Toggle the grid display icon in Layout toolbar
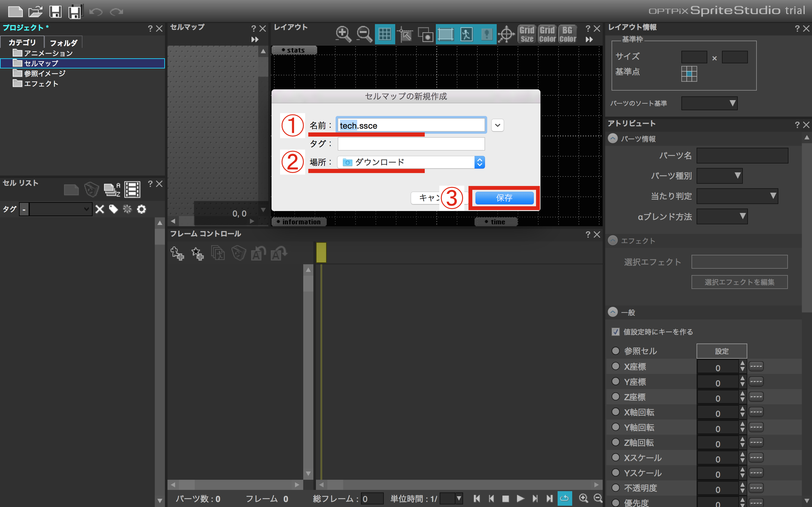The image size is (812, 507). [384, 34]
